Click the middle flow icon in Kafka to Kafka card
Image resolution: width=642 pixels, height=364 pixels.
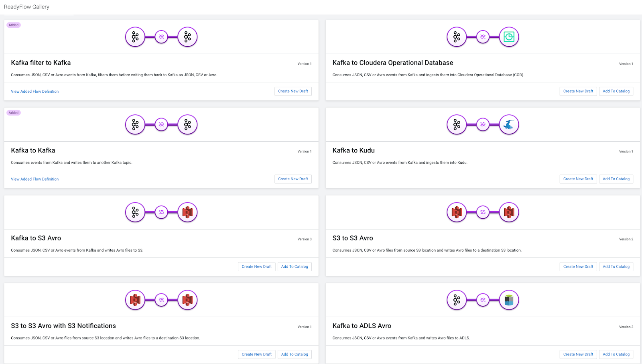pyautogui.click(x=161, y=125)
